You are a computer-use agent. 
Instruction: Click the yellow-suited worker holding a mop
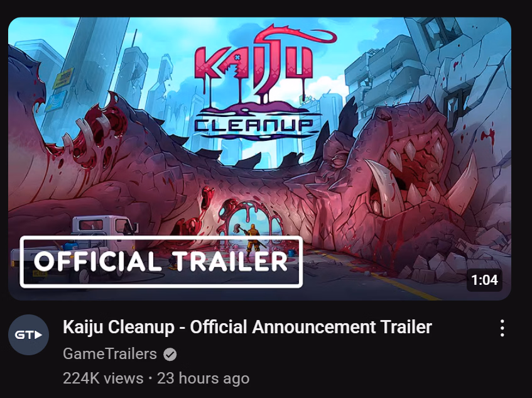pyautogui.click(x=251, y=239)
